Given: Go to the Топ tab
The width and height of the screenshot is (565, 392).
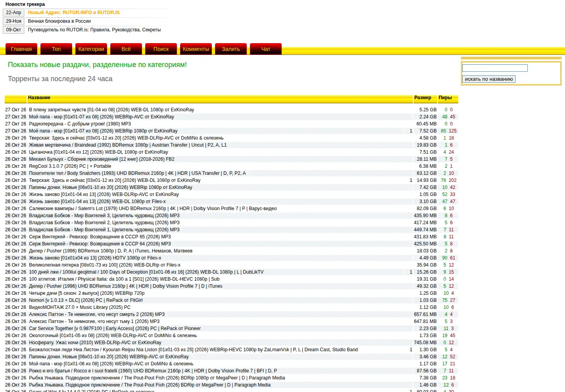Looking at the screenshot, I should point(56,49).
